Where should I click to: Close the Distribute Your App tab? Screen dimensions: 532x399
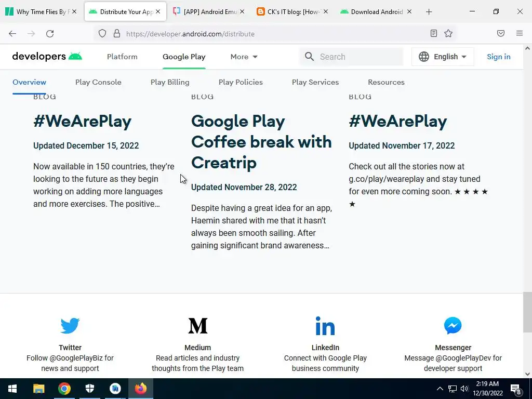tap(158, 12)
